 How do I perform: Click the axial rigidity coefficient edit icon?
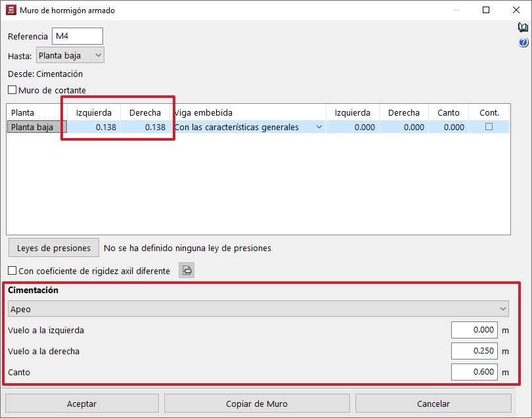click(187, 270)
